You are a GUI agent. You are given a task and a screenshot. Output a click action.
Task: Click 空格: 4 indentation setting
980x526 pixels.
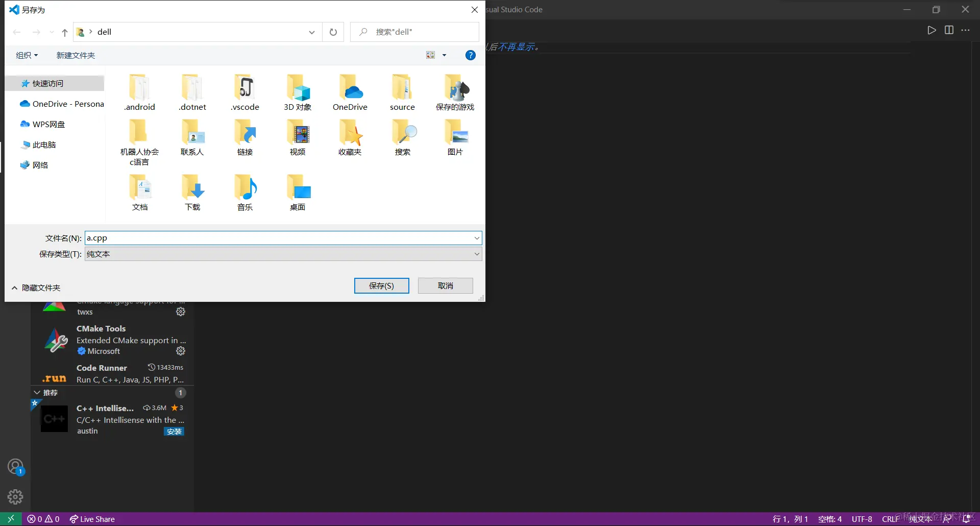click(x=830, y=519)
